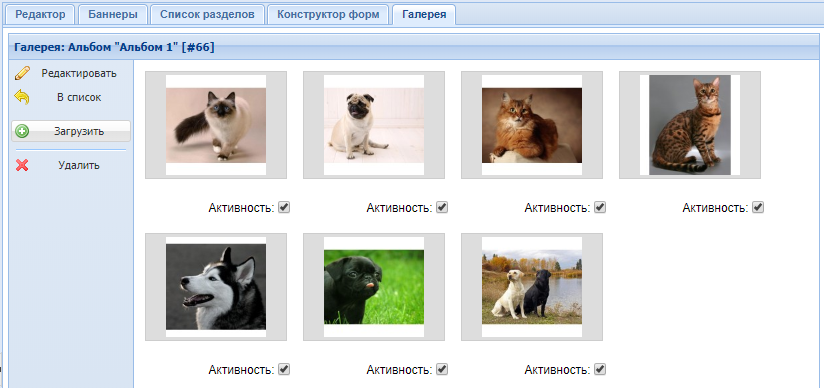
Task: Click the yellow back arrow icon
Action: (22, 97)
